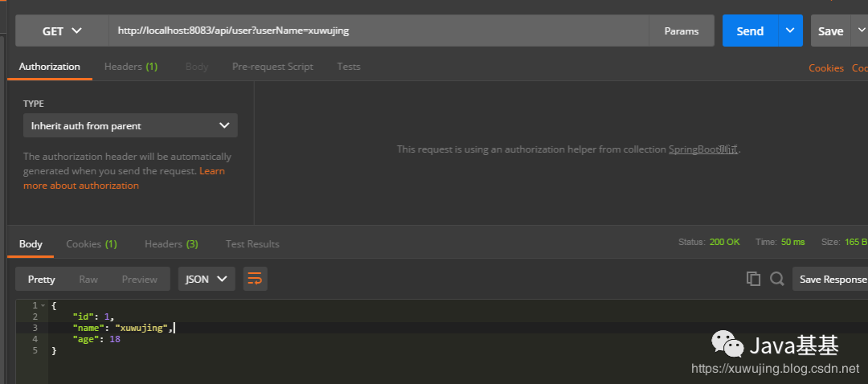Open the response Headers (3) tab

point(172,244)
